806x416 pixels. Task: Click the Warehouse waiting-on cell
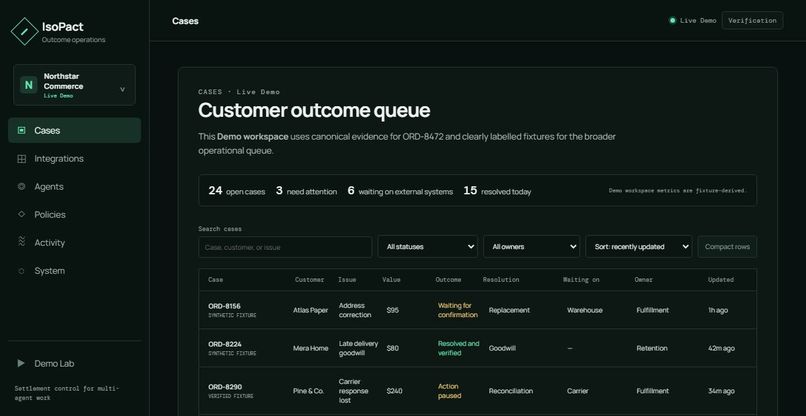pyautogui.click(x=585, y=310)
